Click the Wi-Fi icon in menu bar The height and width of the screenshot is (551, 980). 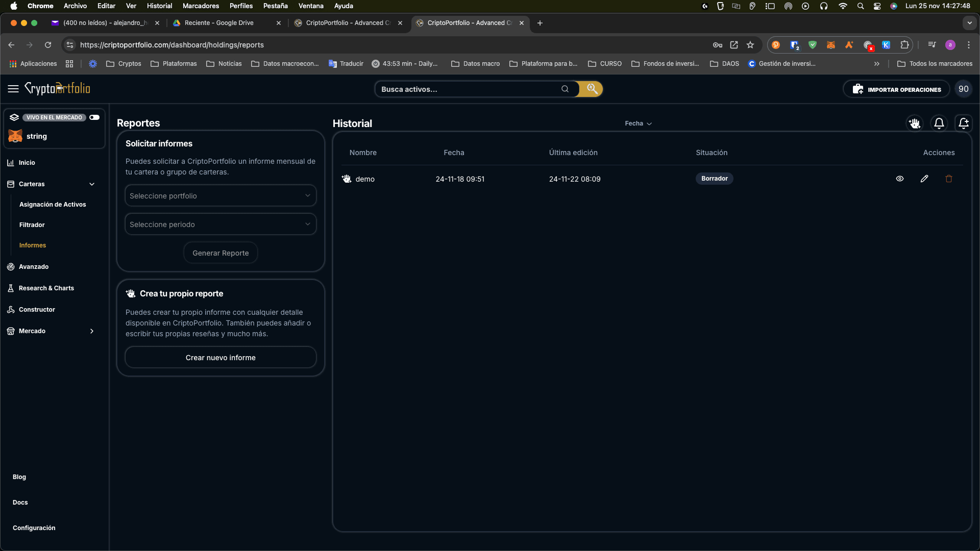843,6
